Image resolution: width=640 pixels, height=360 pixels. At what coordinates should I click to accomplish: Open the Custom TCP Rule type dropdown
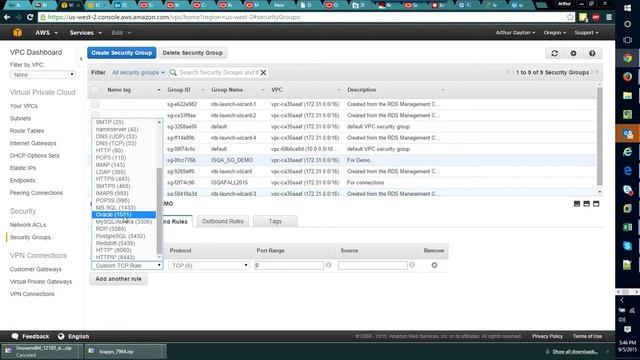pyautogui.click(x=127, y=265)
